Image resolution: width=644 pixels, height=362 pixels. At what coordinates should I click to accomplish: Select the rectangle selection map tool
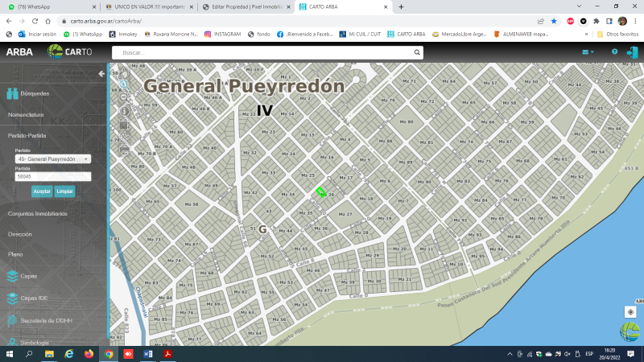pos(124,125)
